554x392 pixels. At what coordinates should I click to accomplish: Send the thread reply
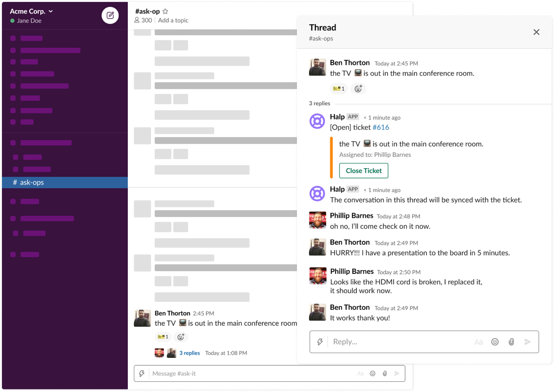point(528,342)
